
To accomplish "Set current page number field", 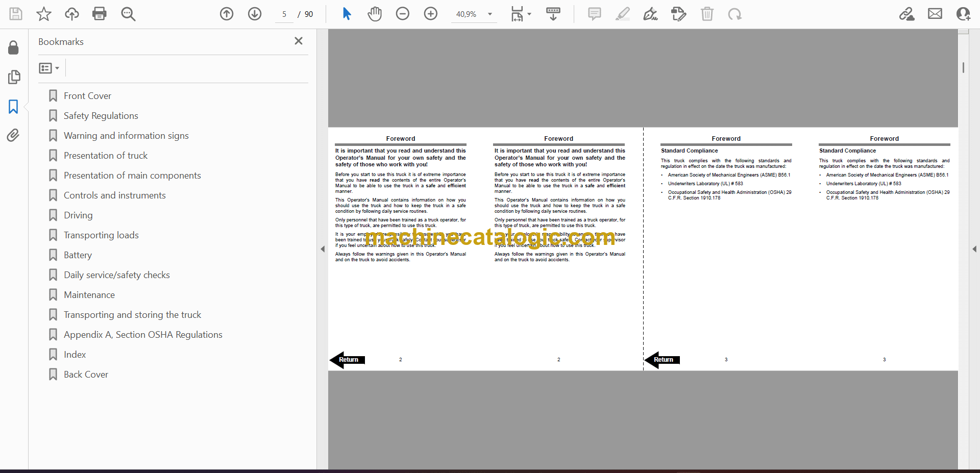I will click(284, 14).
